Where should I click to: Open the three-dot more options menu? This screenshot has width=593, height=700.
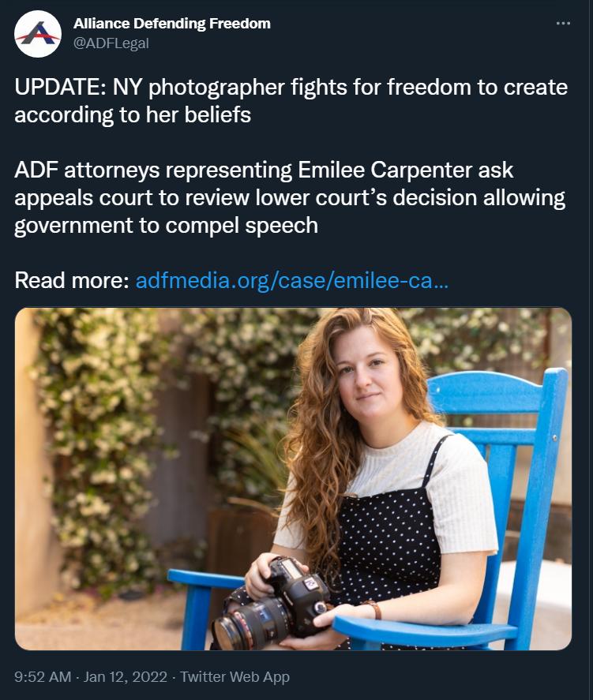point(563,23)
